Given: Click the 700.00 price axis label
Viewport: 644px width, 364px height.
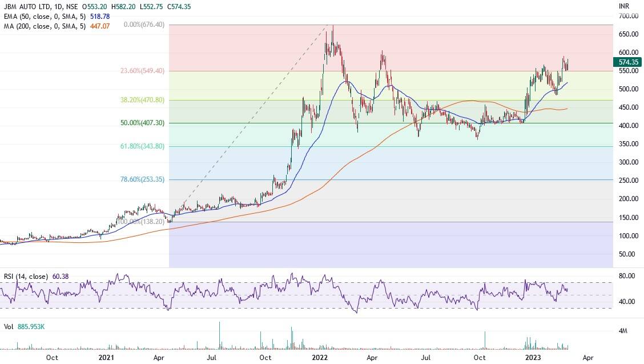Looking at the screenshot, I should click(629, 16).
